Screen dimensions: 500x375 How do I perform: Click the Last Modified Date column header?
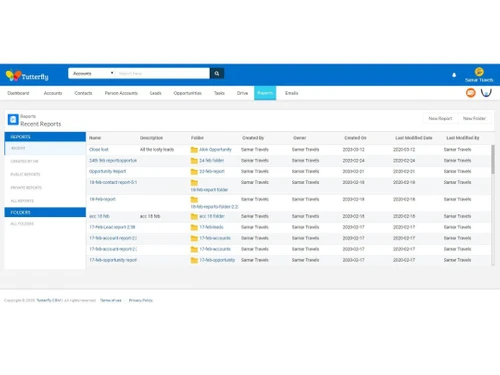[414, 138]
